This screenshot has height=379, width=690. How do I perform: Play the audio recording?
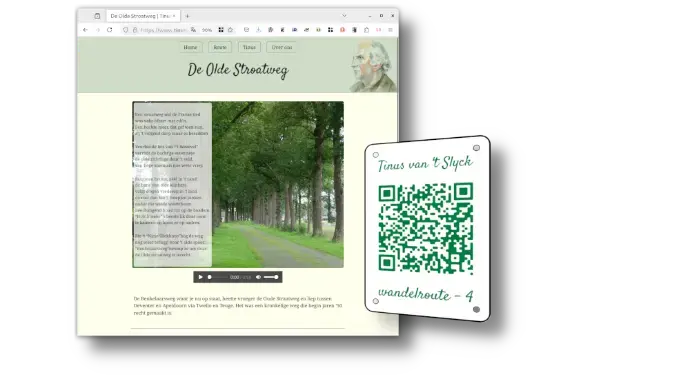click(x=200, y=277)
